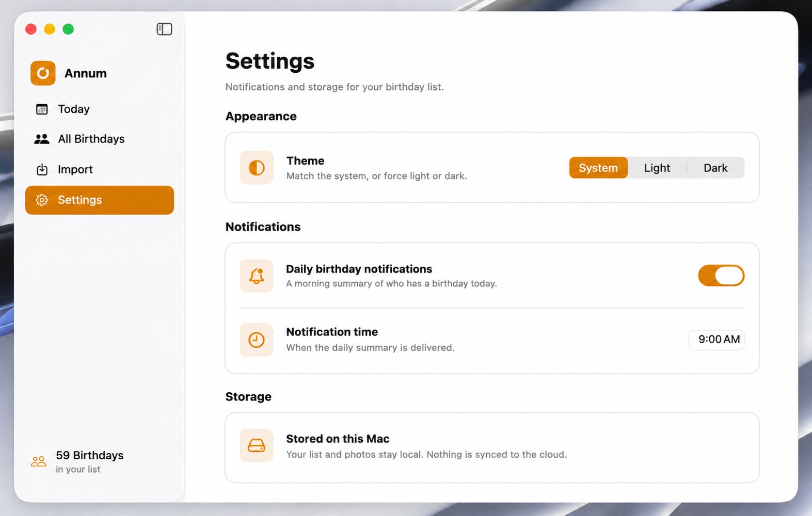The width and height of the screenshot is (812, 516).
Task: Click the Annum app logo icon
Action: tap(43, 73)
